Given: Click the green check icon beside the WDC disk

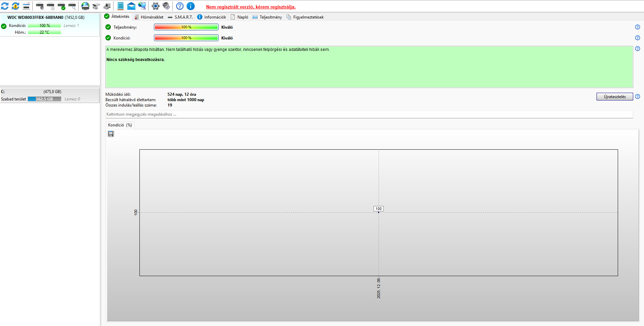Looking at the screenshot, I should point(4,26).
